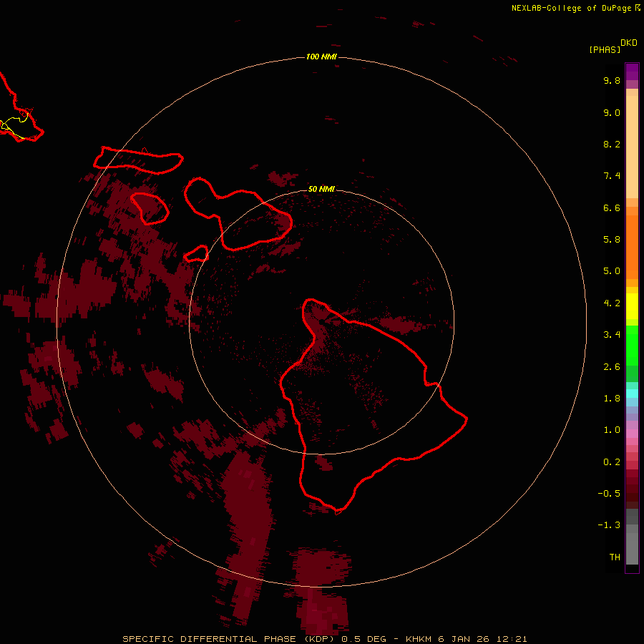Click the 5.0 scale value
Viewport: 644px width, 644px height.
click(612, 271)
